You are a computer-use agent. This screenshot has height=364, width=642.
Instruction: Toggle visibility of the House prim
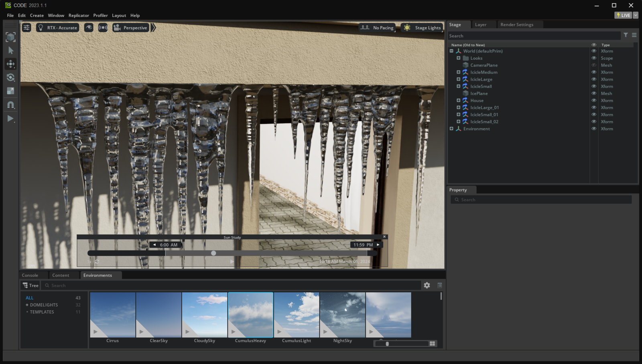(594, 101)
